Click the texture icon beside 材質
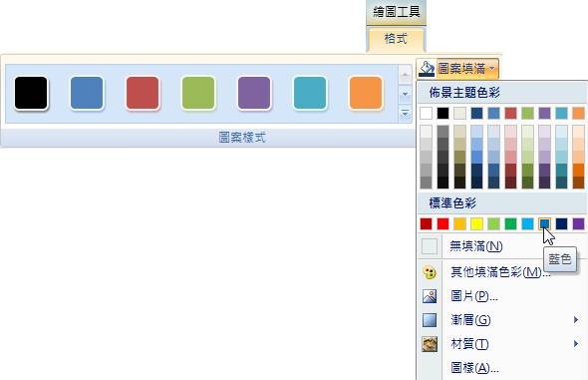588x380 pixels. tap(430, 344)
